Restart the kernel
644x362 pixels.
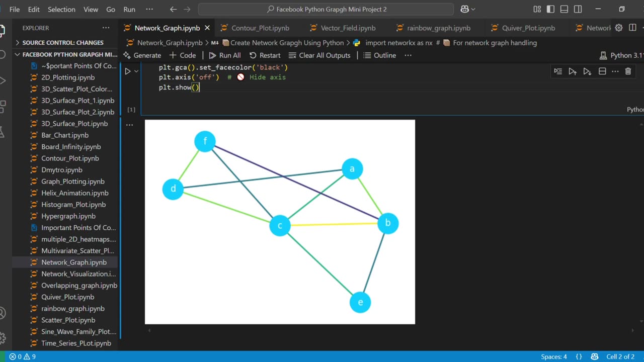(x=265, y=55)
